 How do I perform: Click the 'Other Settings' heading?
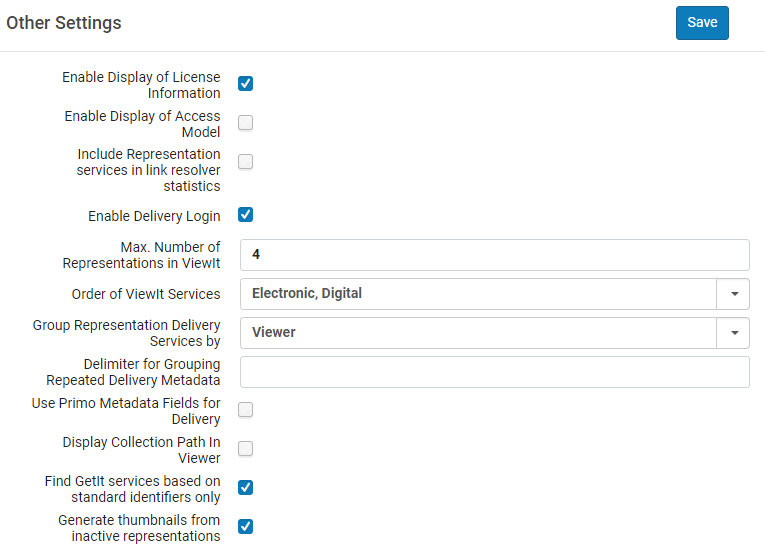(x=64, y=23)
